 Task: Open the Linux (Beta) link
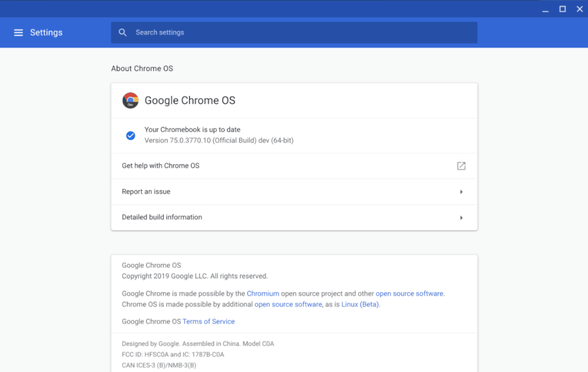(360, 304)
